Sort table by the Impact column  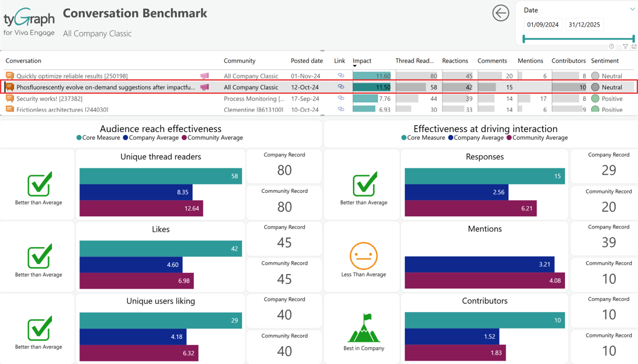point(362,61)
